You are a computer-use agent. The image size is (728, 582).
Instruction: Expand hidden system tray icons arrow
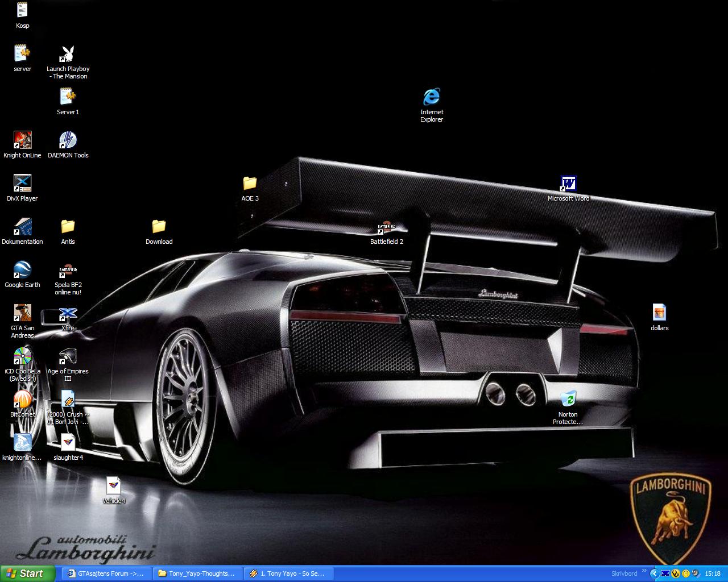(x=655, y=573)
